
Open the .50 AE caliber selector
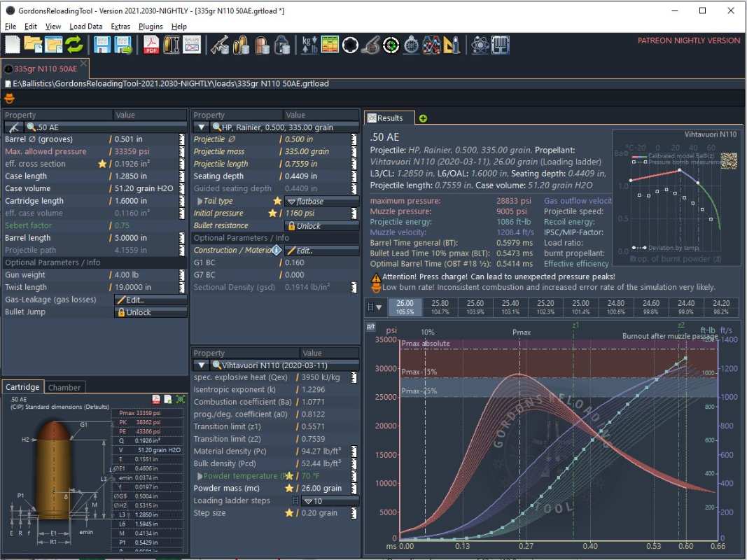[x=106, y=127]
